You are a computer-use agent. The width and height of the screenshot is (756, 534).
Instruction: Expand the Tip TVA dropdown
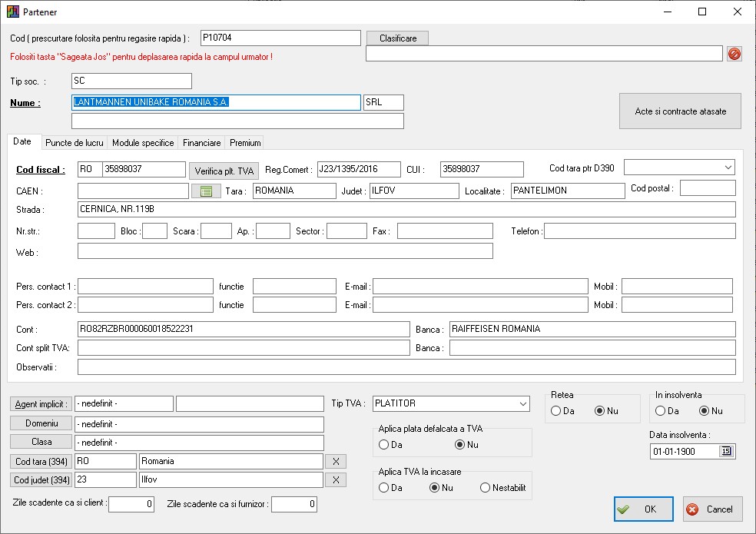[x=522, y=404]
